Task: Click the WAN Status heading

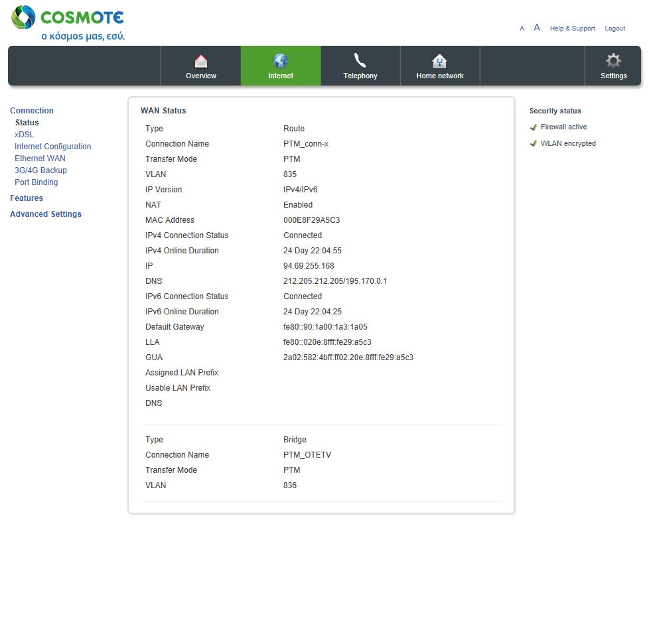Action: click(x=163, y=111)
